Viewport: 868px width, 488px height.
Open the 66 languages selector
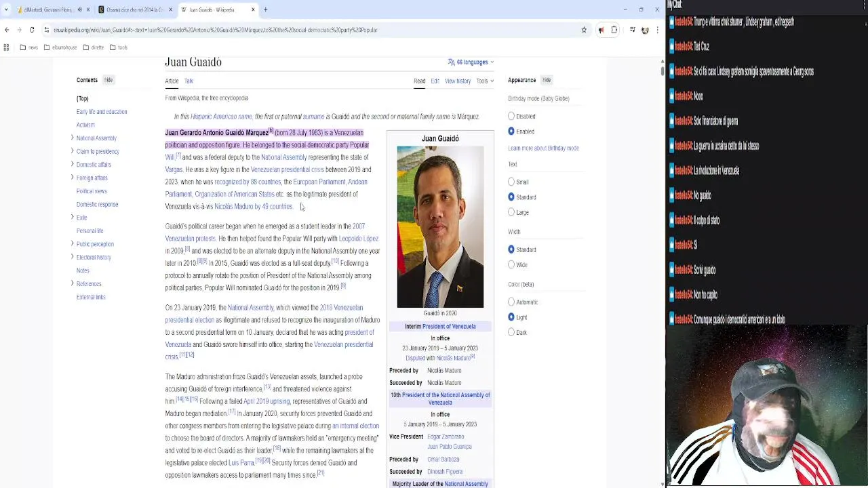(x=471, y=62)
